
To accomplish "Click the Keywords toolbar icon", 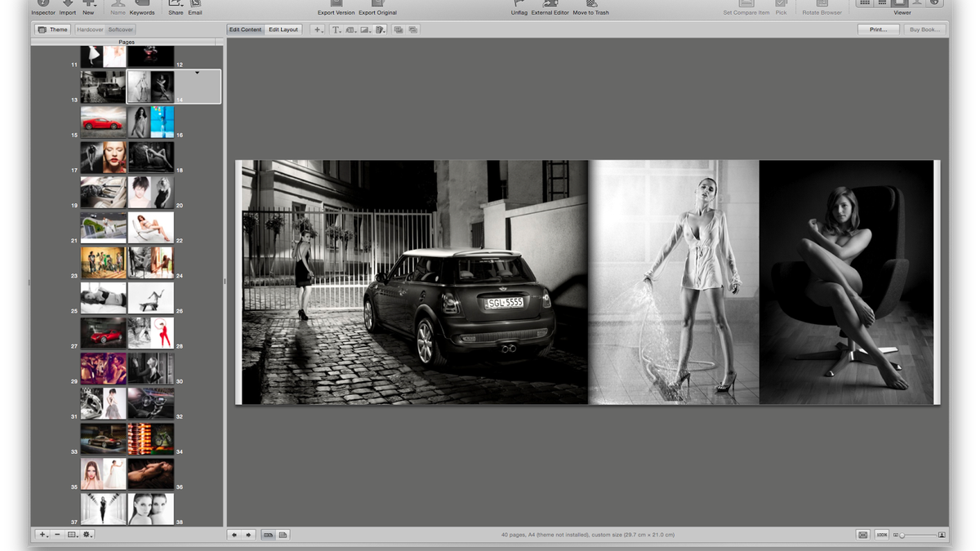I will (141, 4).
